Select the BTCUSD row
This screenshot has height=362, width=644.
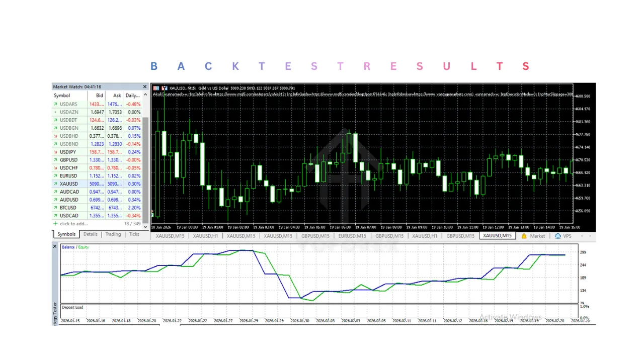click(97, 208)
